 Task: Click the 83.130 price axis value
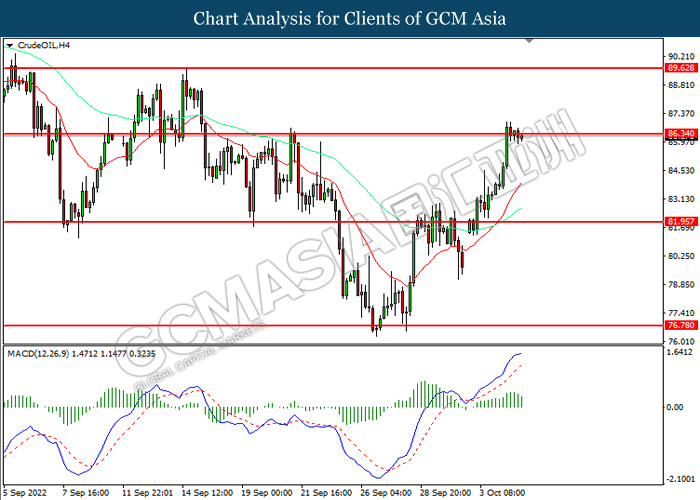click(x=681, y=199)
